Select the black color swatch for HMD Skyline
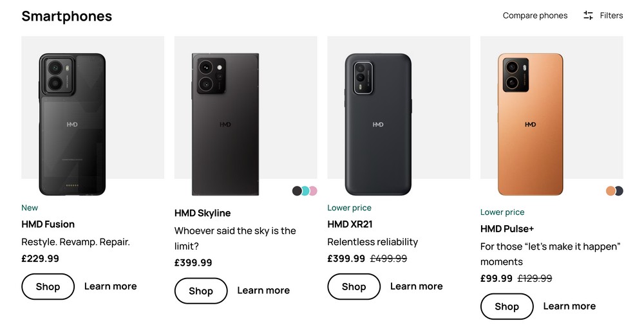Image resolution: width=644 pixels, height=330 pixels. click(297, 191)
